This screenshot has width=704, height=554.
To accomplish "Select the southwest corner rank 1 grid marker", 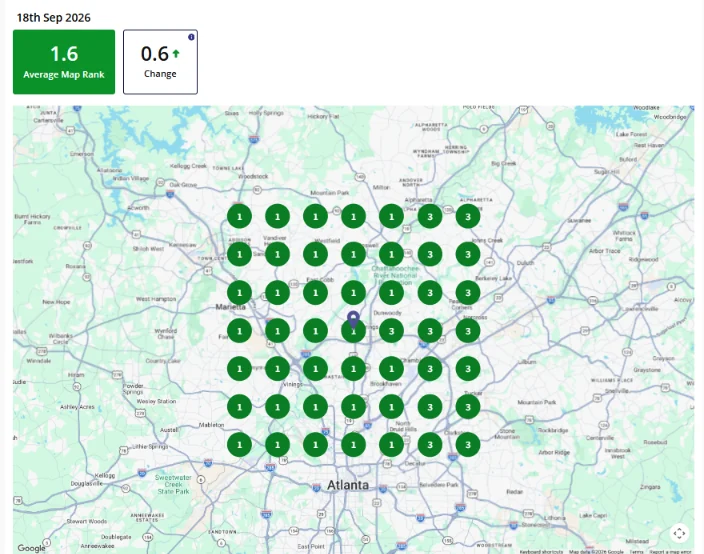I will pyautogui.click(x=239, y=445).
